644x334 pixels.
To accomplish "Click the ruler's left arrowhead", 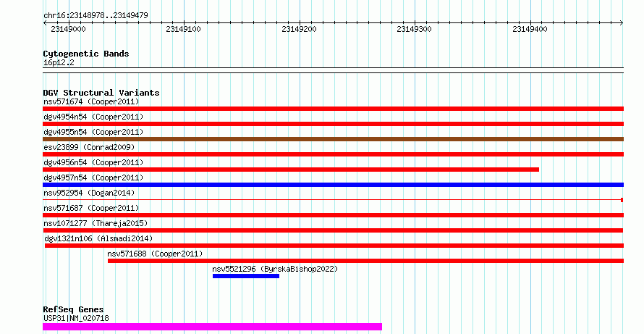I will [x=45, y=23].
